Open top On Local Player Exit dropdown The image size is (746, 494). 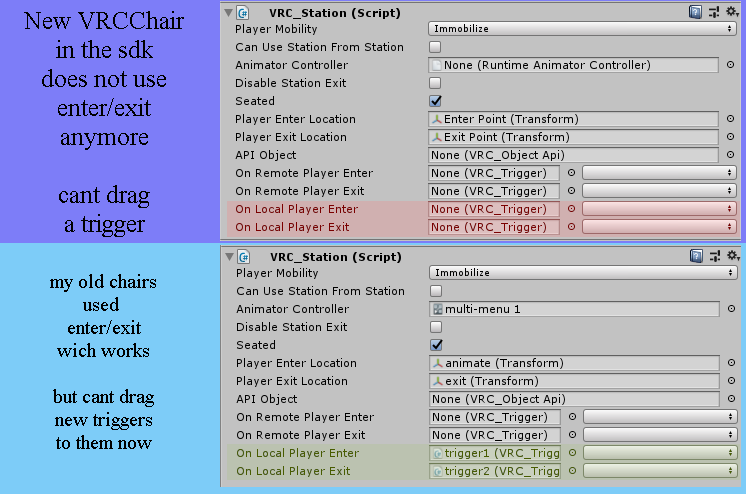click(659, 227)
